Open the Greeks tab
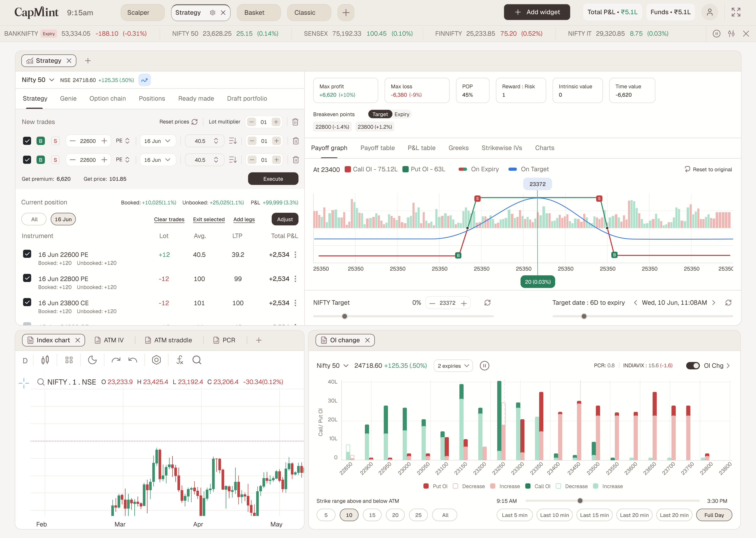Image resolution: width=756 pixels, height=538 pixels. tap(458, 148)
